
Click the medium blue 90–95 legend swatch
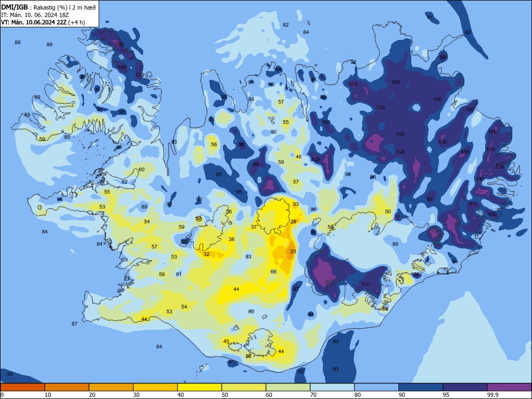click(421, 387)
